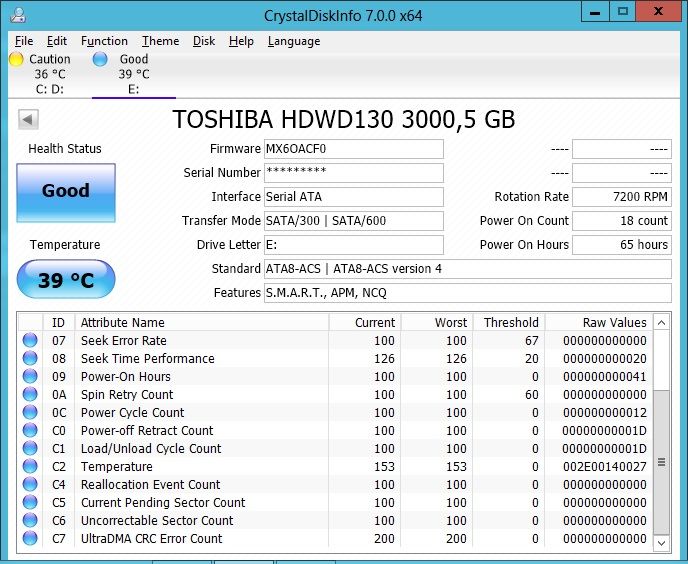
Task: Click status orb beside Spin Retry Count
Action: [31, 395]
